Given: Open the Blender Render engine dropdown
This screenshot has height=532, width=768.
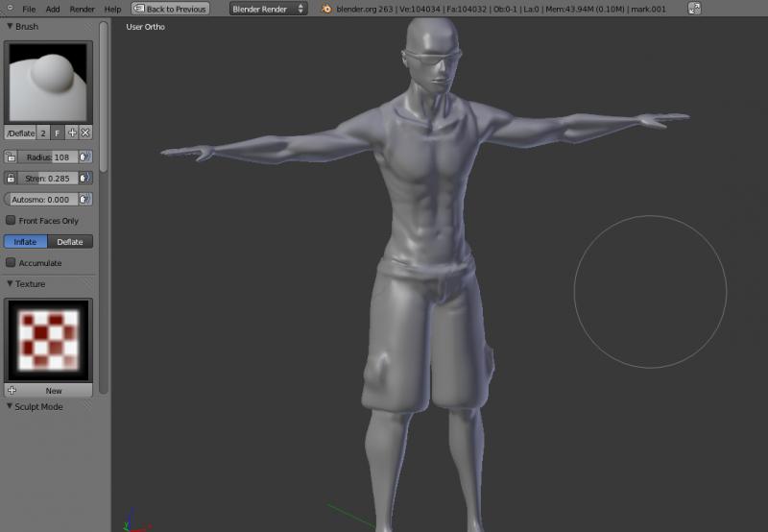Looking at the screenshot, I should point(269,9).
